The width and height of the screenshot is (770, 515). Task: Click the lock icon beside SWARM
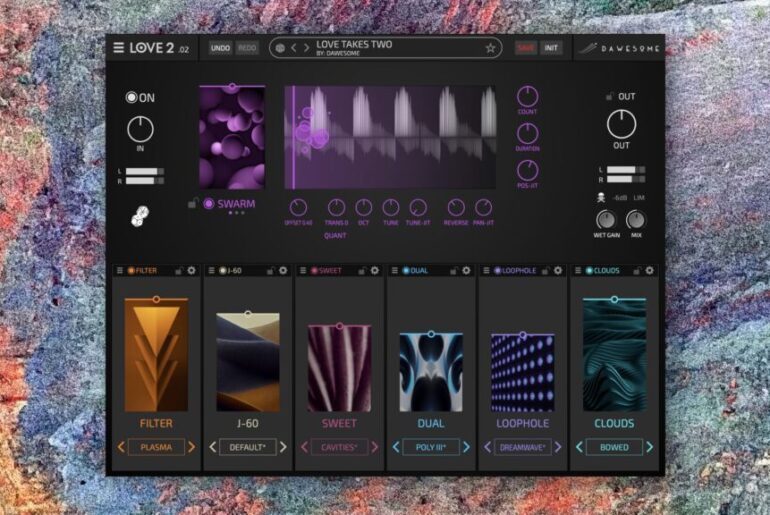pyautogui.click(x=193, y=203)
